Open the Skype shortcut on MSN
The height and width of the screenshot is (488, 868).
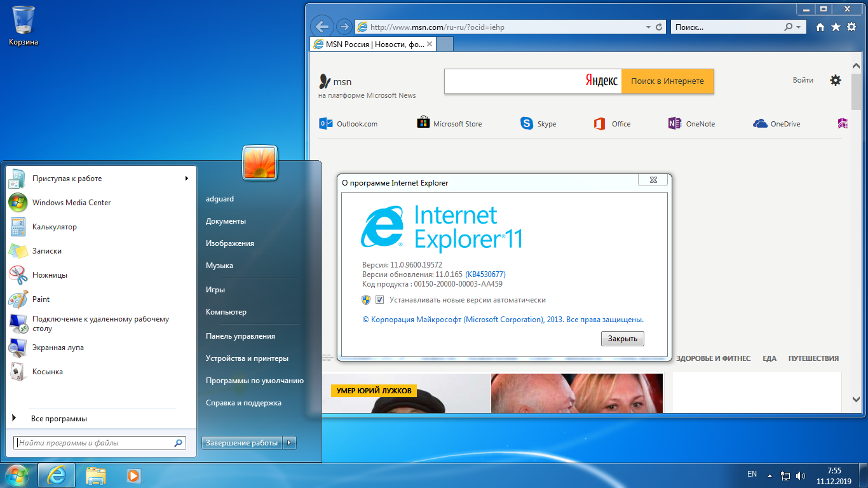(538, 124)
